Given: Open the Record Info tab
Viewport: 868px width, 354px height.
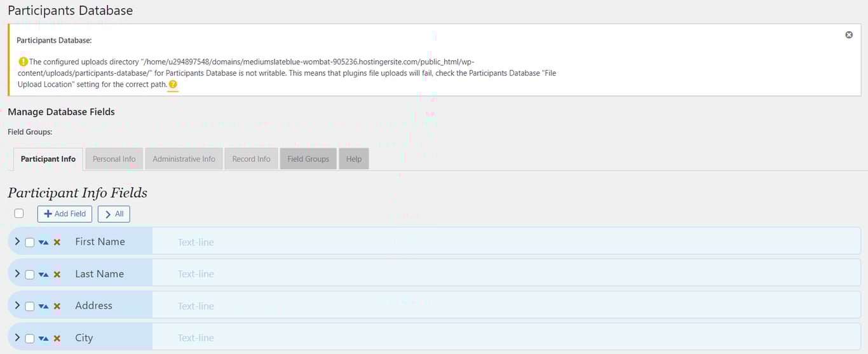Looking at the screenshot, I should pos(251,159).
